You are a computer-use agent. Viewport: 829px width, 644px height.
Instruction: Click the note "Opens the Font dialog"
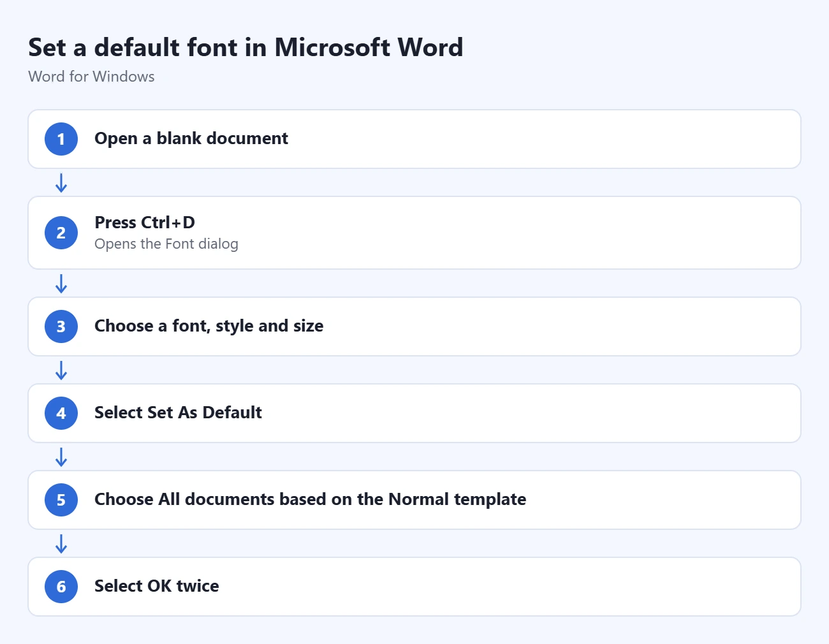(166, 244)
